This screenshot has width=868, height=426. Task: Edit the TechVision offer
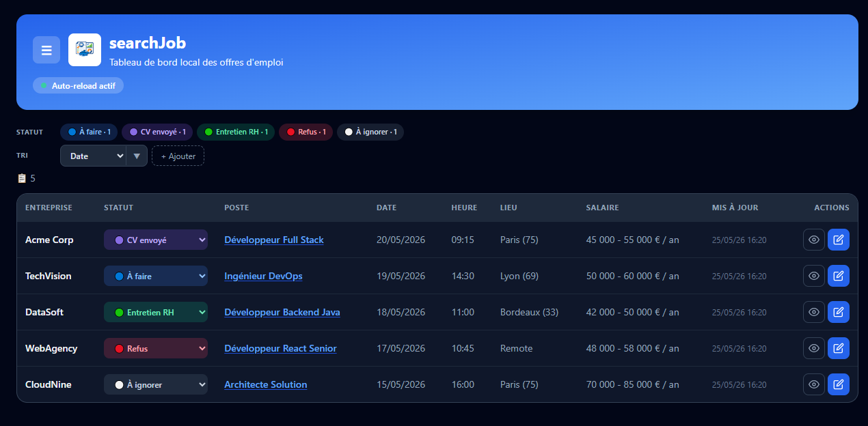click(839, 276)
